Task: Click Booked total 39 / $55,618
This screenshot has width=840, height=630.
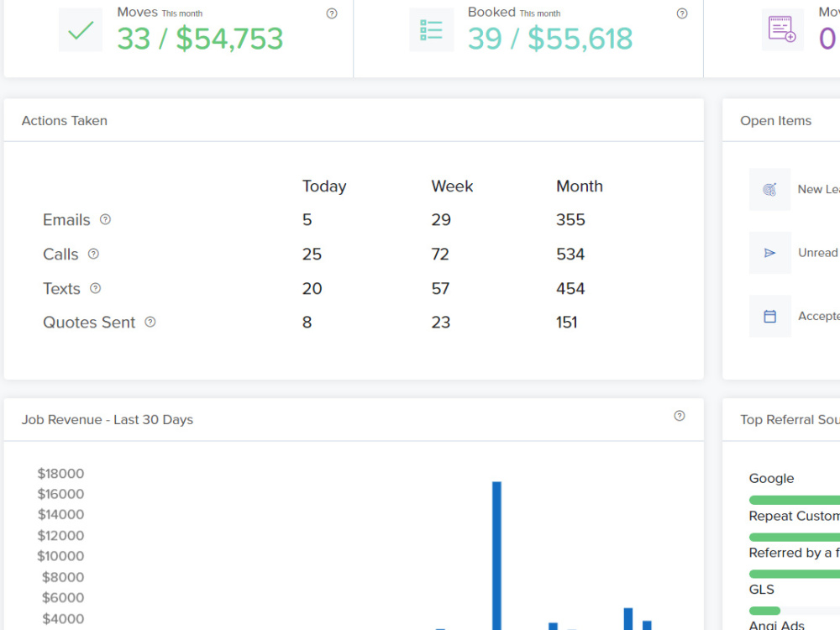Action: 550,39
